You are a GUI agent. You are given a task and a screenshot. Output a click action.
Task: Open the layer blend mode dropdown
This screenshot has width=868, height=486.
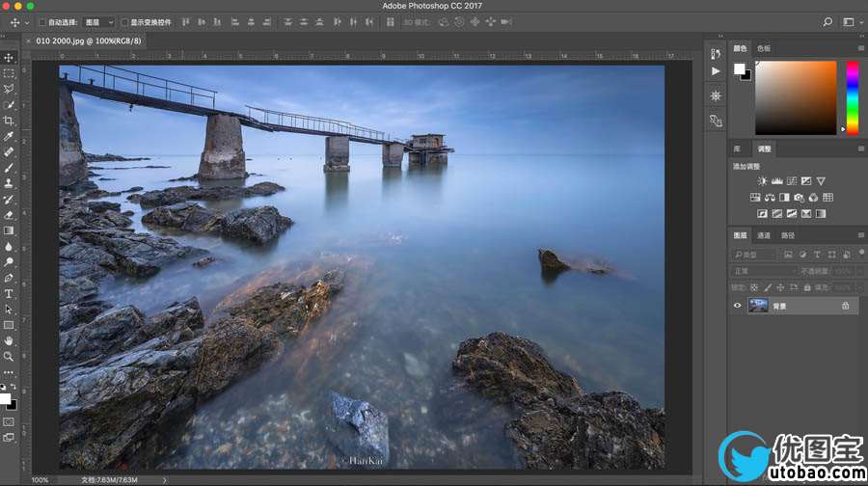(764, 271)
